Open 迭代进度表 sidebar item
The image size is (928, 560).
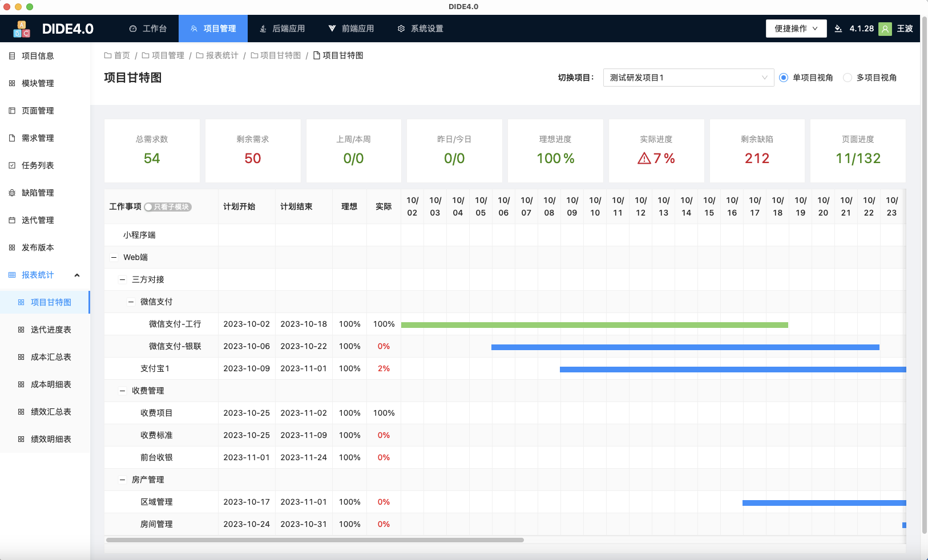click(45, 330)
